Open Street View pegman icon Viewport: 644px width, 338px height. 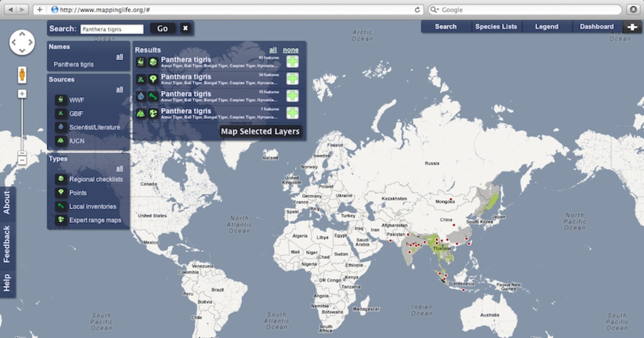(x=22, y=74)
